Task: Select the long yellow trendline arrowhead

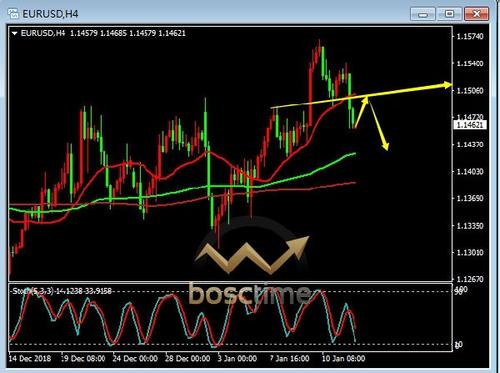Action: 447,85
